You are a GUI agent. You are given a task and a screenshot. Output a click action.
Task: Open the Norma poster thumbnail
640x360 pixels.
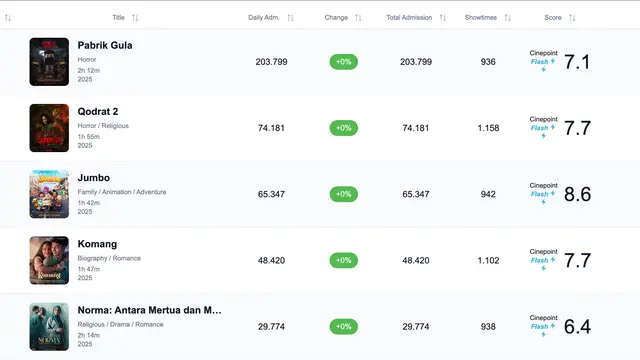[x=49, y=327]
